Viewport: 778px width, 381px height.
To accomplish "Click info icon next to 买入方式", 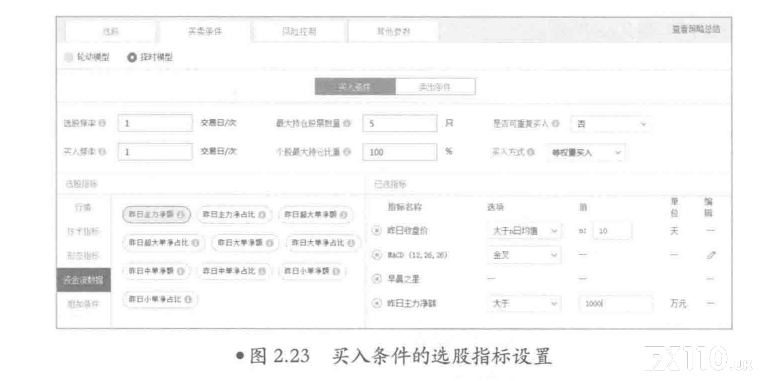I will 531,152.
